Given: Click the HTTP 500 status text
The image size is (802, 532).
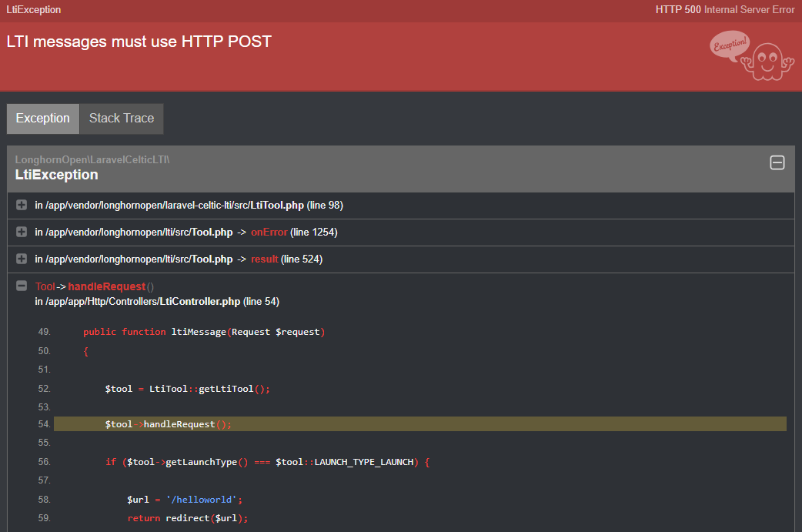Looking at the screenshot, I should (677, 9).
